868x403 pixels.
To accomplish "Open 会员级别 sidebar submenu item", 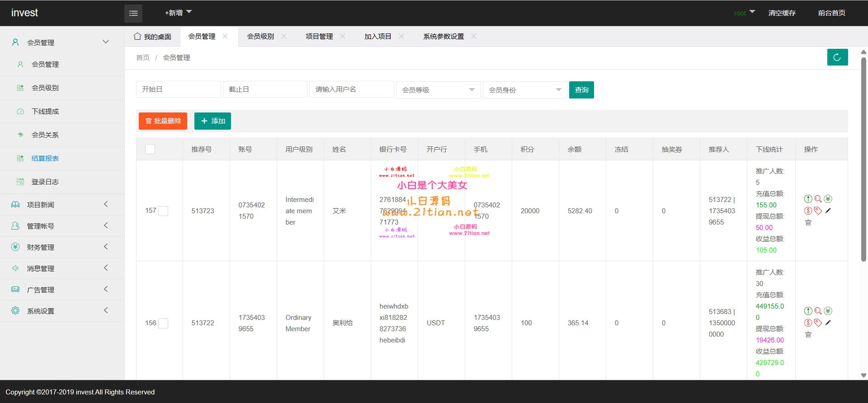I will coord(62,88).
